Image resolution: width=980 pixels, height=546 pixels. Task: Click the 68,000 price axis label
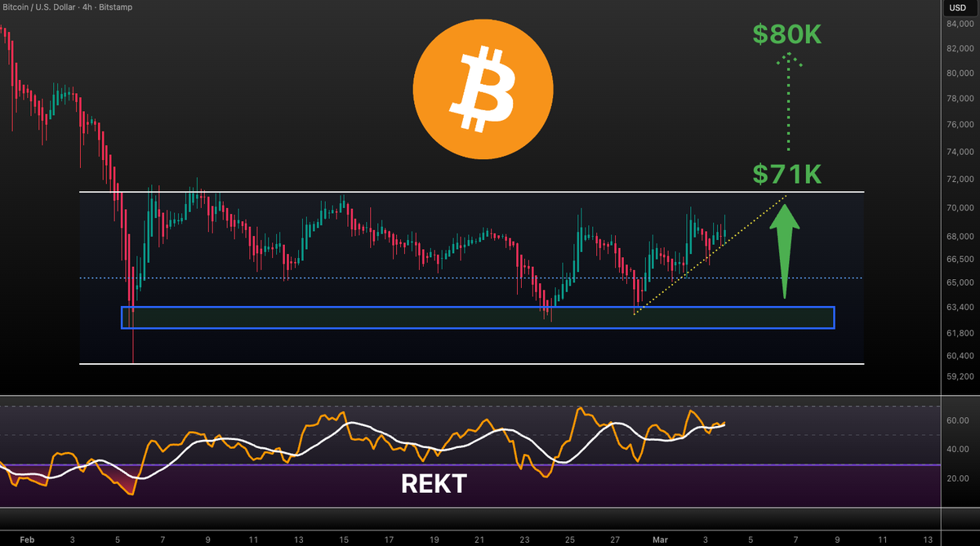point(960,237)
